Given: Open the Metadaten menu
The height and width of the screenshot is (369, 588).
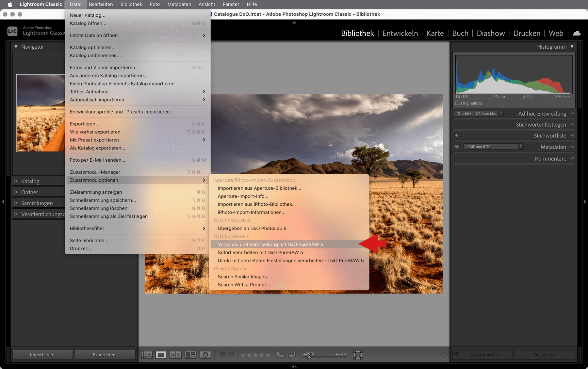Looking at the screenshot, I should (x=179, y=4).
